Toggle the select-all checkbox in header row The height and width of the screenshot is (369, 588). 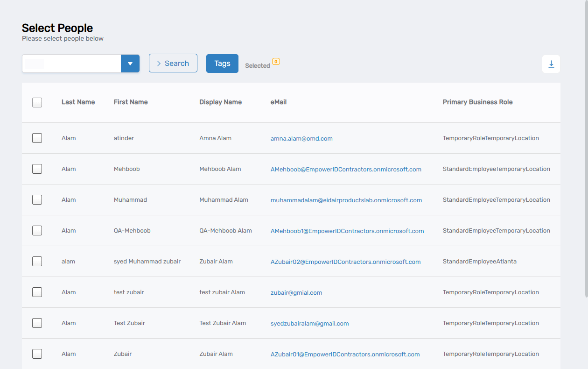tap(37, 102)
